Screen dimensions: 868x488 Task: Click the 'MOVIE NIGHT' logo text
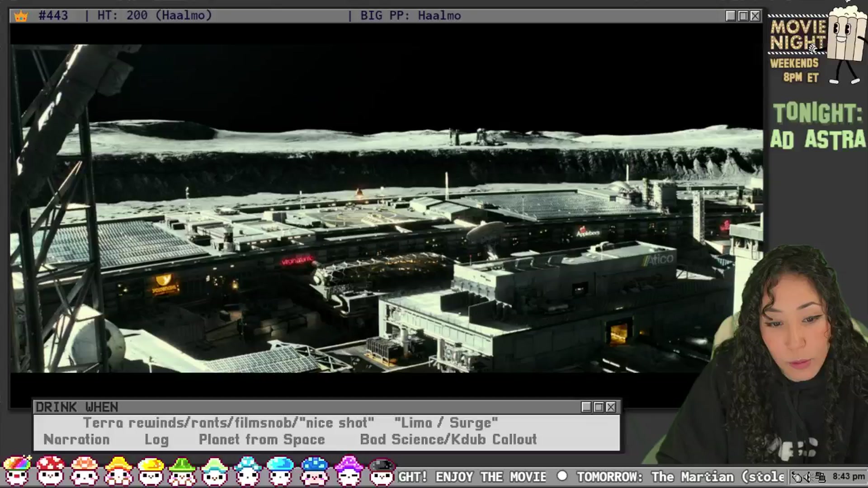(x=798, y=35)
